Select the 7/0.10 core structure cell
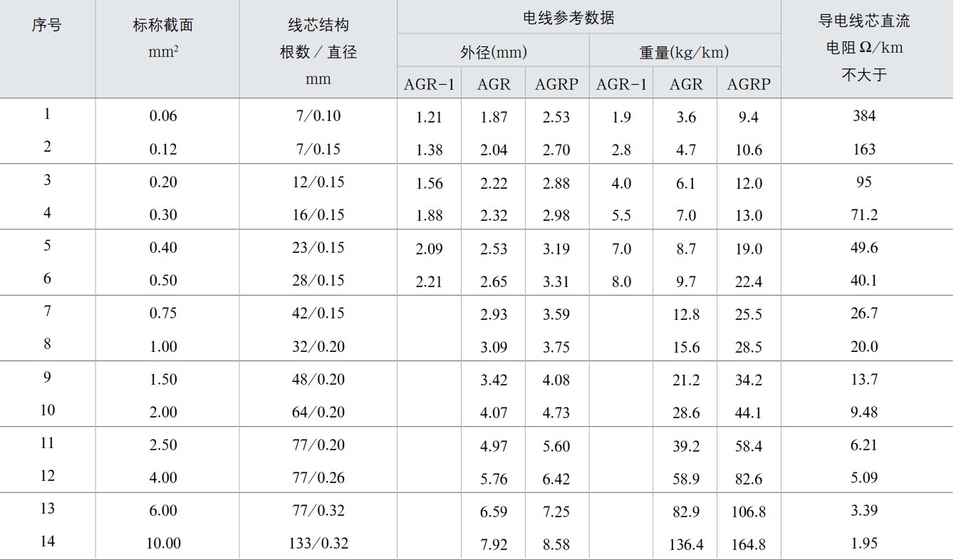956x560 pixels. [x=318, y=116]
